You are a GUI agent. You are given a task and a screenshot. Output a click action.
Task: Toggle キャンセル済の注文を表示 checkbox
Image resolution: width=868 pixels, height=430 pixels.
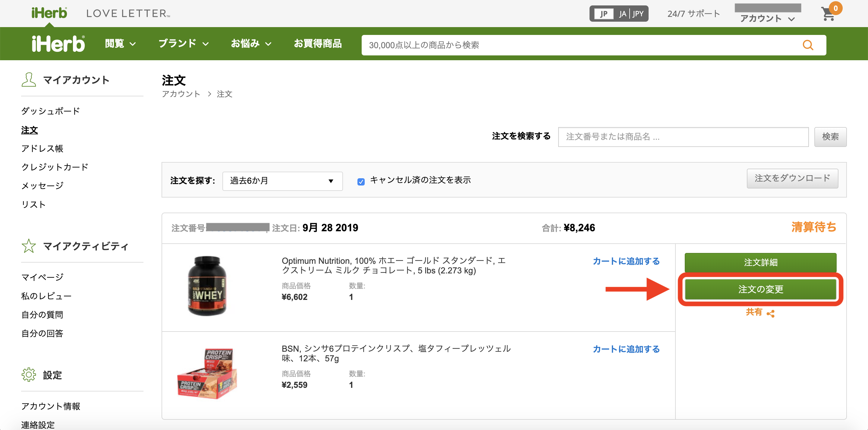[361, 182]
